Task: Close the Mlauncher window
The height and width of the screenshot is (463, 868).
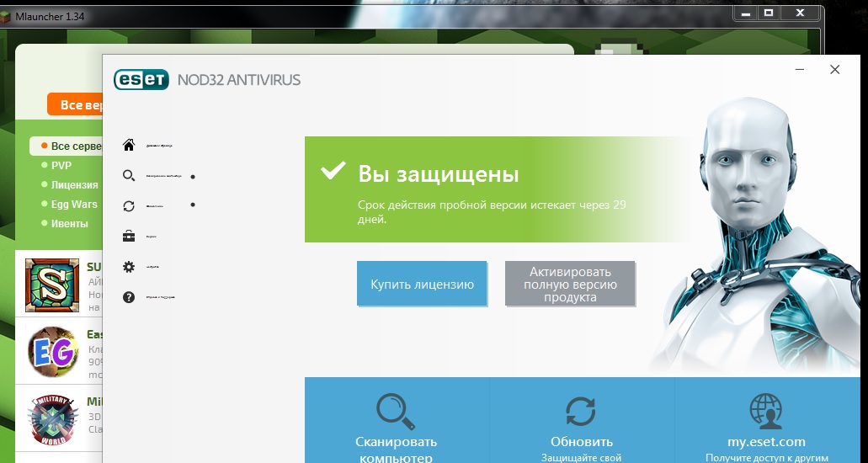Action: [800, 13]
